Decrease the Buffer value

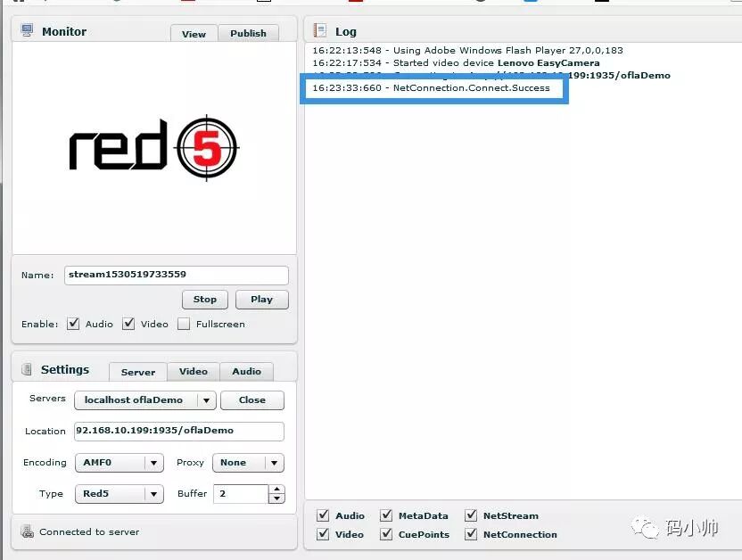click(x=276, y=498)
